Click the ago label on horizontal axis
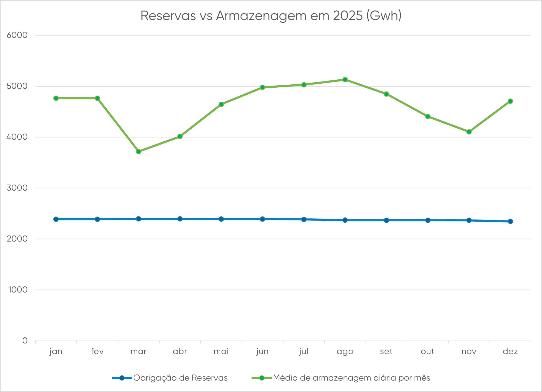The image size is (542, 392). click(345, 351)
